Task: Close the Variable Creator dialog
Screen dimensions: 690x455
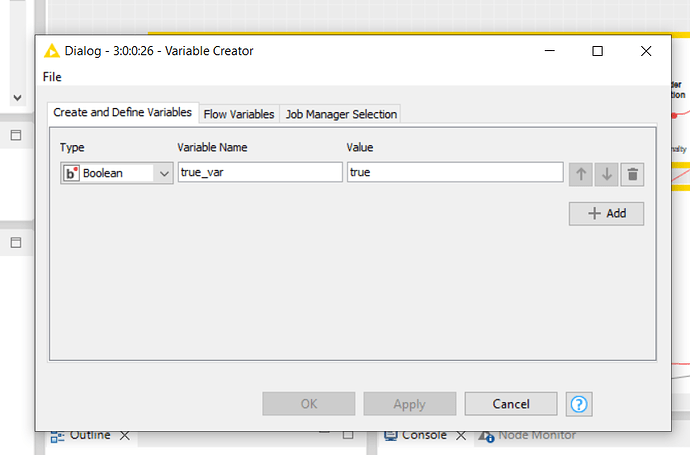Action: [646, 51]
